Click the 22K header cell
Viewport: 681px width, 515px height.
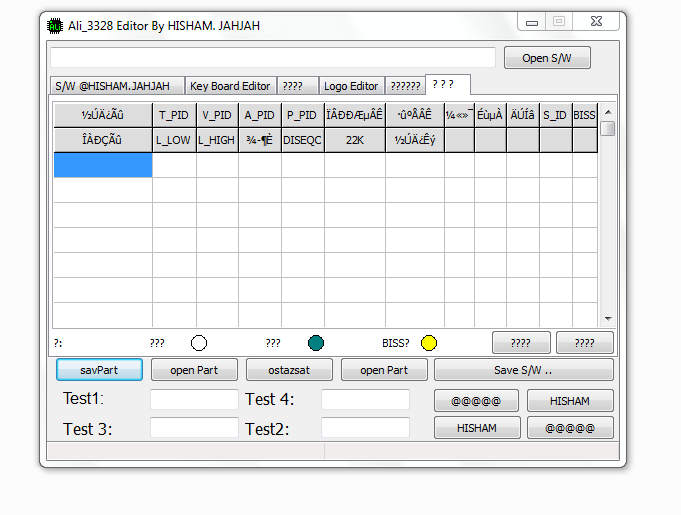[355, 140]
